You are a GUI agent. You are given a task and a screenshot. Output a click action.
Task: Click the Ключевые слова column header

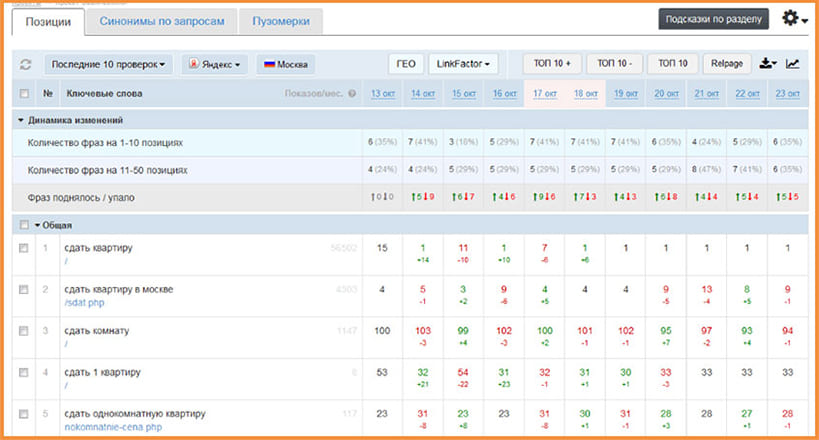(x=104, y=94)
